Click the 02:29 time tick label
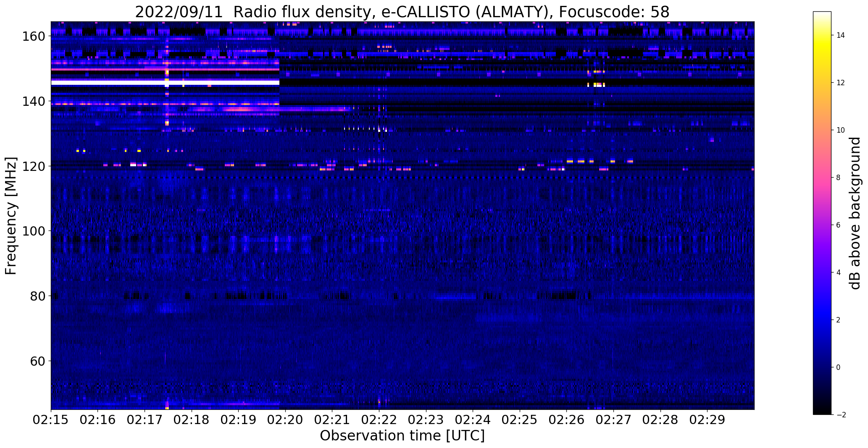 pos(707,420)
